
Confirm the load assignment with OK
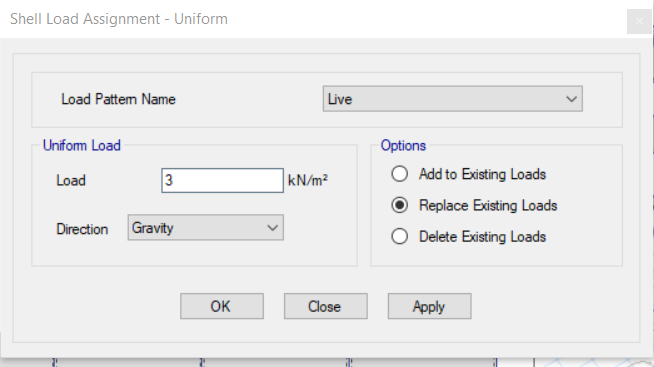coord(222,306)
